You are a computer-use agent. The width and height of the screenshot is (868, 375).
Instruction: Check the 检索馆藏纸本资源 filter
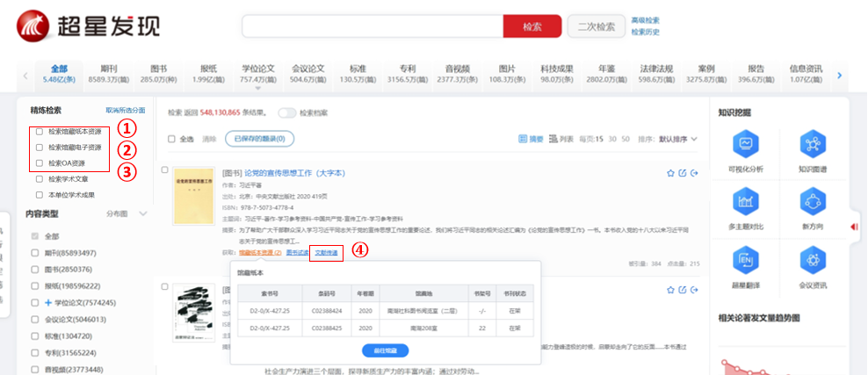(x=40, y=132)
